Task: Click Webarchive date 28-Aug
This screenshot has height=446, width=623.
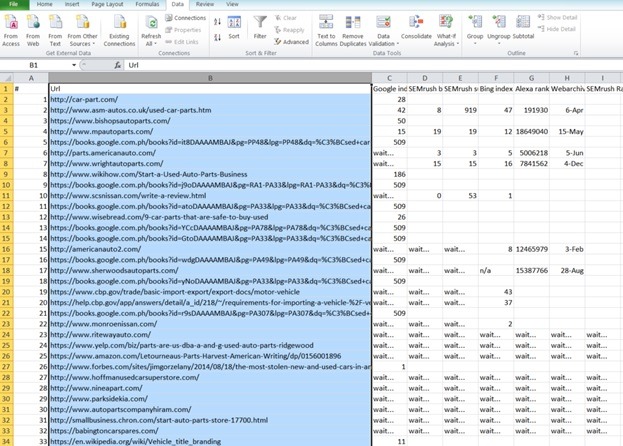Action: click(x=567, y=270)
